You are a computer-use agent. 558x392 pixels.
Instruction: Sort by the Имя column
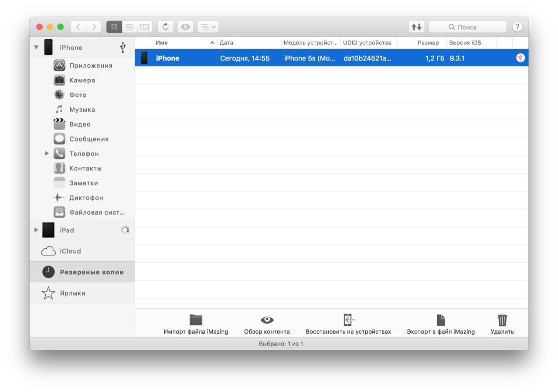pos(185,43)
